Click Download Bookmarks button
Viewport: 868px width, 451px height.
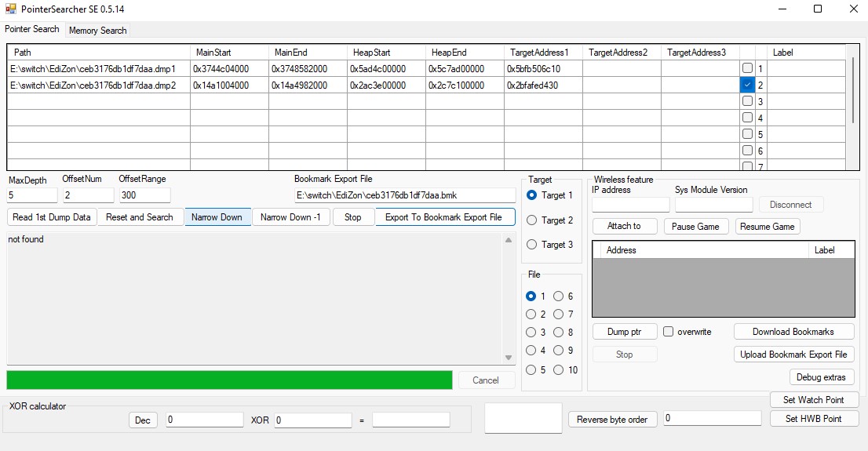pos(793,332)
